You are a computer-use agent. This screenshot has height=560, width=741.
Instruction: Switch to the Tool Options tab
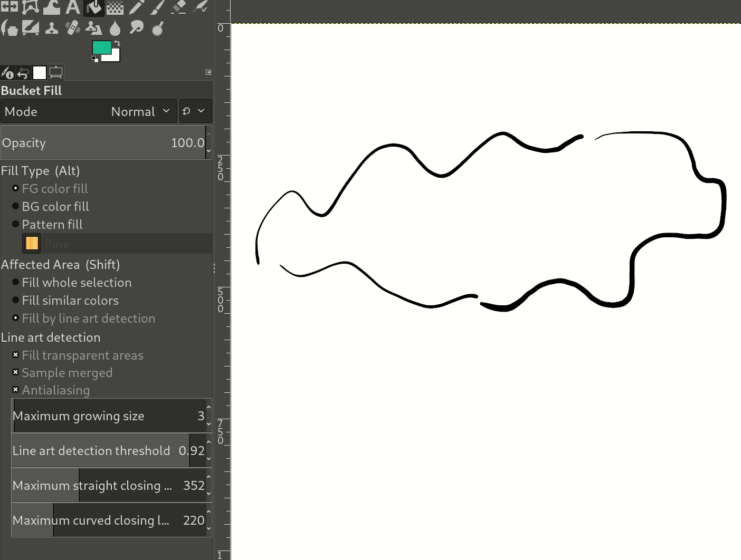7,73
